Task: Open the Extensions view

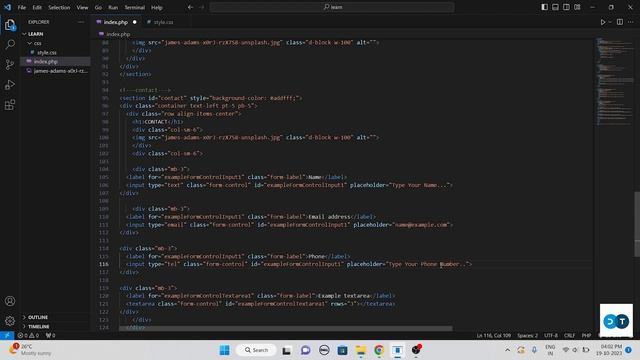Action: (x=10, y=105)
